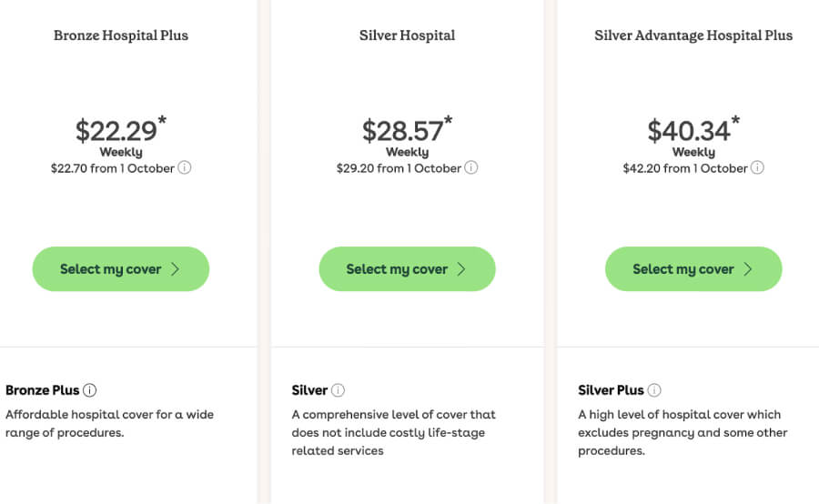Open the Silver Plus info icon
This screenshot has height=504, width=819.
coord(654,390)
